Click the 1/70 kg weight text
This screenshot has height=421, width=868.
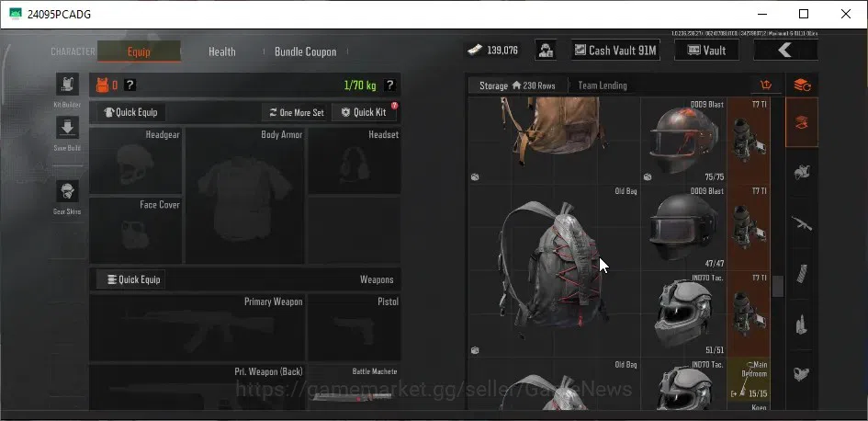point(360,85)
